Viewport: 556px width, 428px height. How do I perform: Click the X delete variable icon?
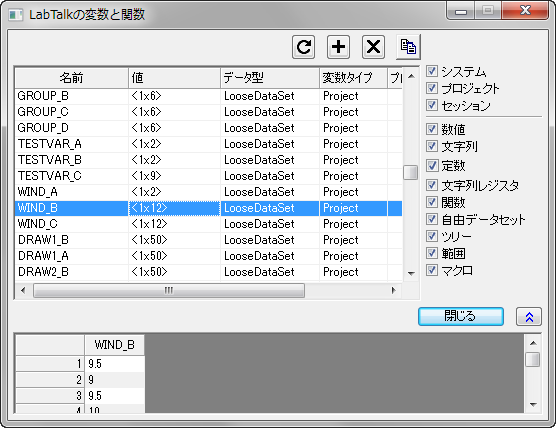pyautogui.click(x=373, y=47)
